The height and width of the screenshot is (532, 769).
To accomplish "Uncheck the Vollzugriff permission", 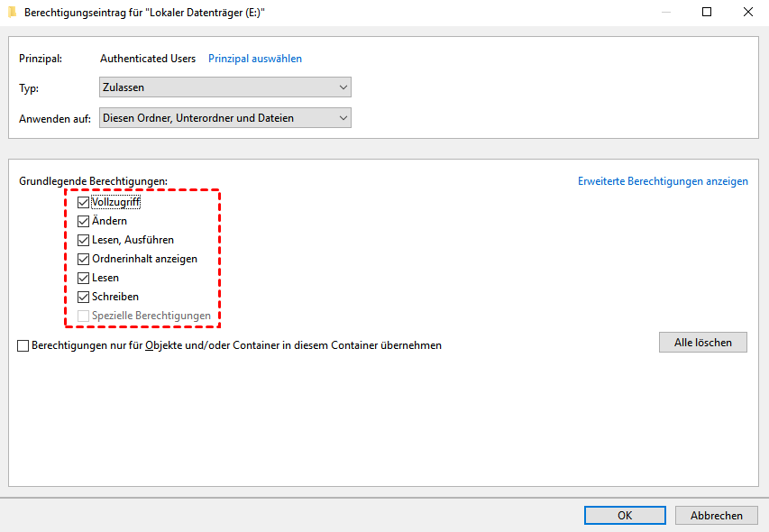I will [x=84, y=202].
